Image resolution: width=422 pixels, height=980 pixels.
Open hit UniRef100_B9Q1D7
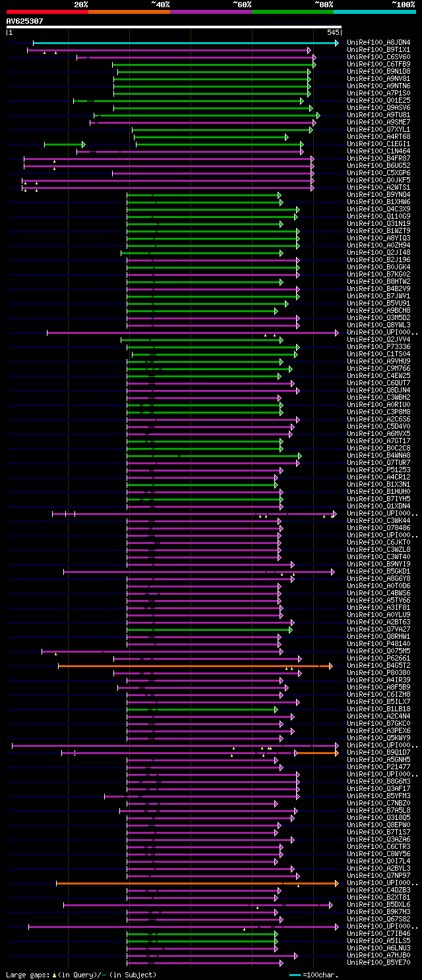tap(378, 753)
